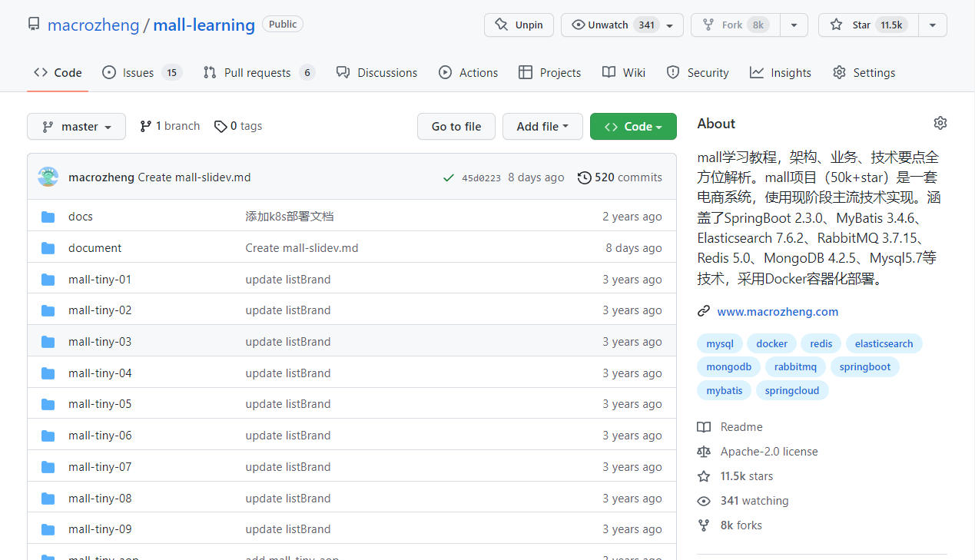975x560 pixels.
Task: Expand the fork options dropdown arrow
Action: click(794, 25)
